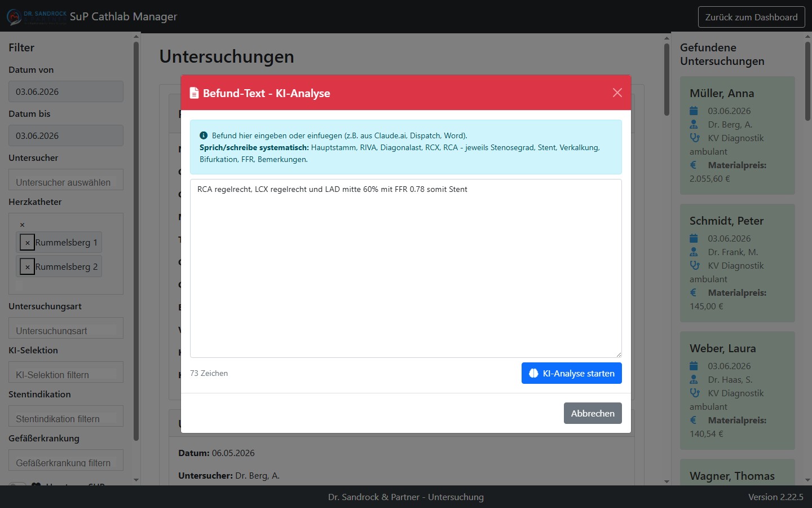Click calendar icon on Schmidt, Peter card
This screenshot has height=508, width=812.
(694, 238)
